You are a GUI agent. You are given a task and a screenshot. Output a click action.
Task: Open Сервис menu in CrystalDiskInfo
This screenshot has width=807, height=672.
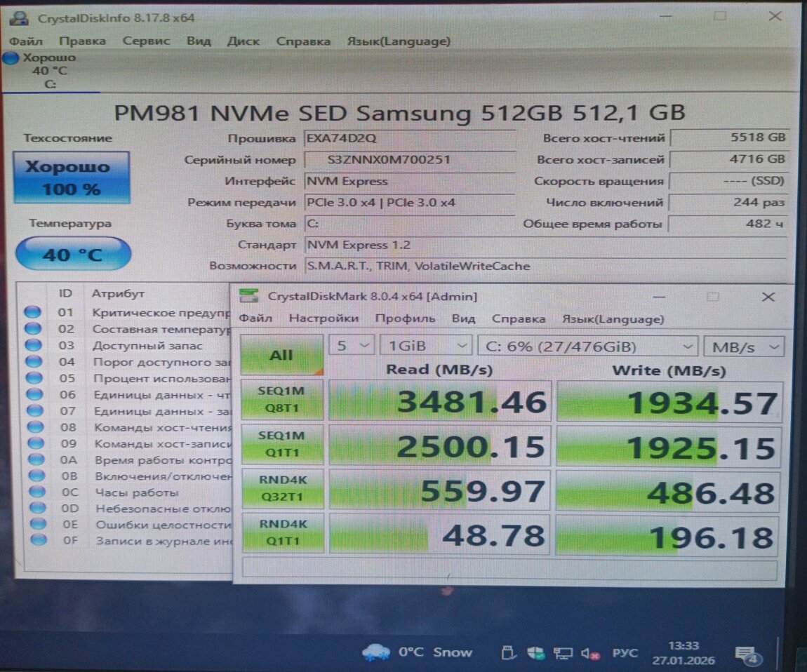[146, 41]
